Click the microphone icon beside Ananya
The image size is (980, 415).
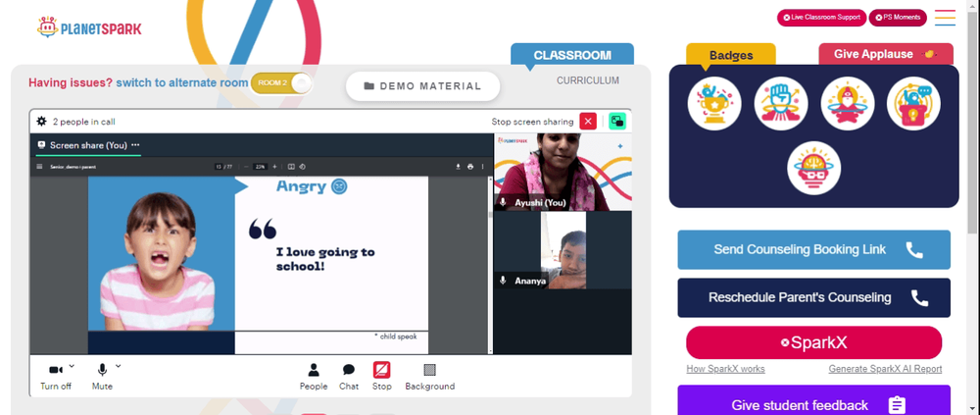click(x=503, y=281)
